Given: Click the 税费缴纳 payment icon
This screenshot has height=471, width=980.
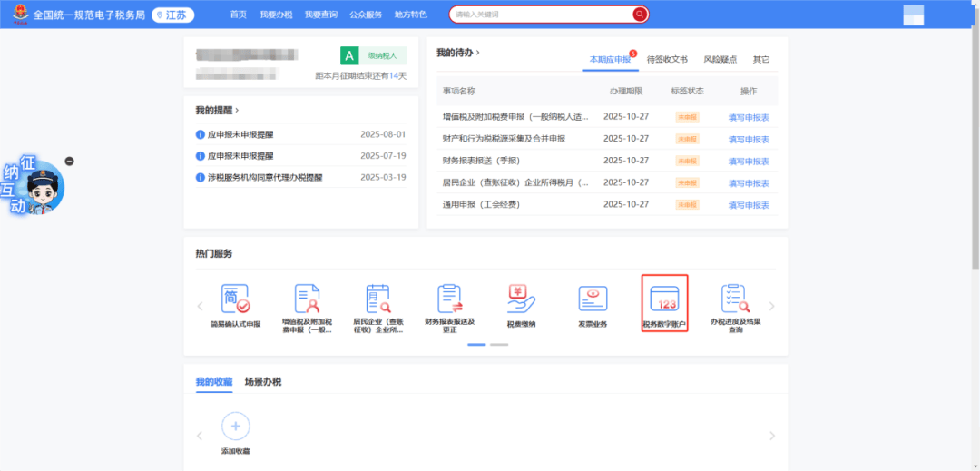Looking at the screenshot, I should [x=521, y=299].
